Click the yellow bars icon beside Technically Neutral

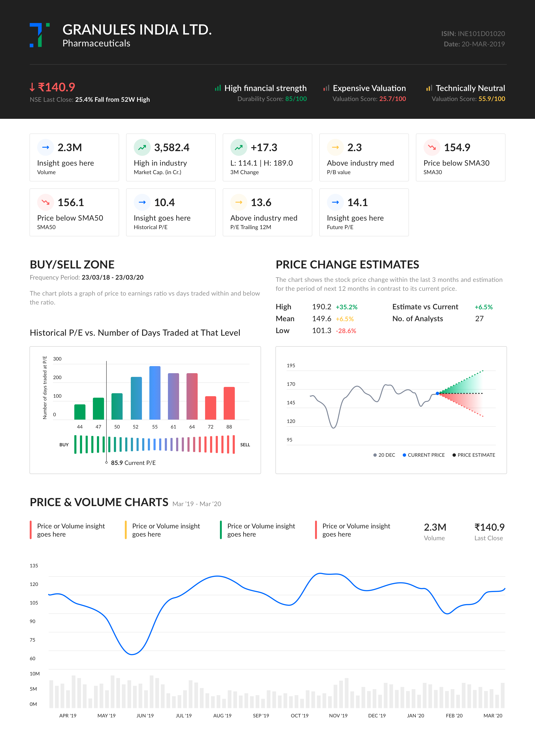[429, 88]
